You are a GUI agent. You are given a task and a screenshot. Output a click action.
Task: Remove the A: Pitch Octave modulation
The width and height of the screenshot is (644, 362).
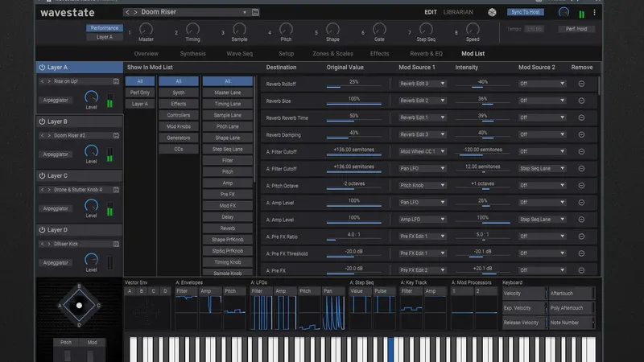pos(581,186)
